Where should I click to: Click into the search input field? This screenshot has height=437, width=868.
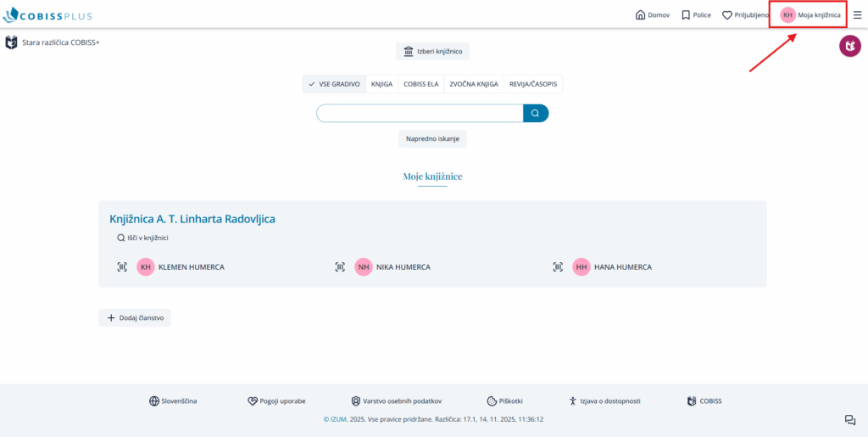(x=420, y=113)
